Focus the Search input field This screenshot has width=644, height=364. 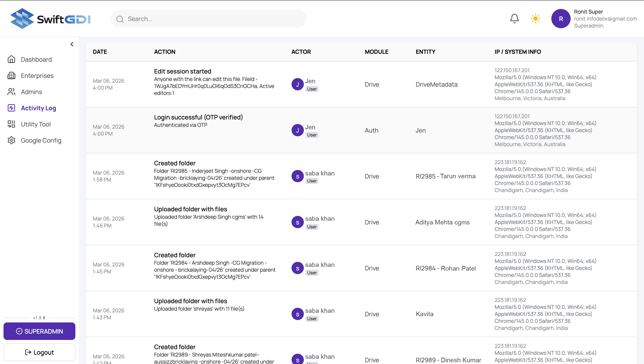point(213,19)
